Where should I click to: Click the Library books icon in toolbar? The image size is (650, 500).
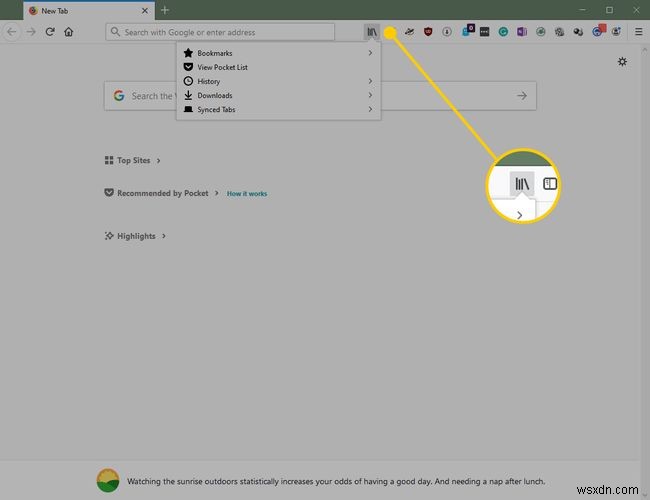pyautogui.click(x=372, y=32)
